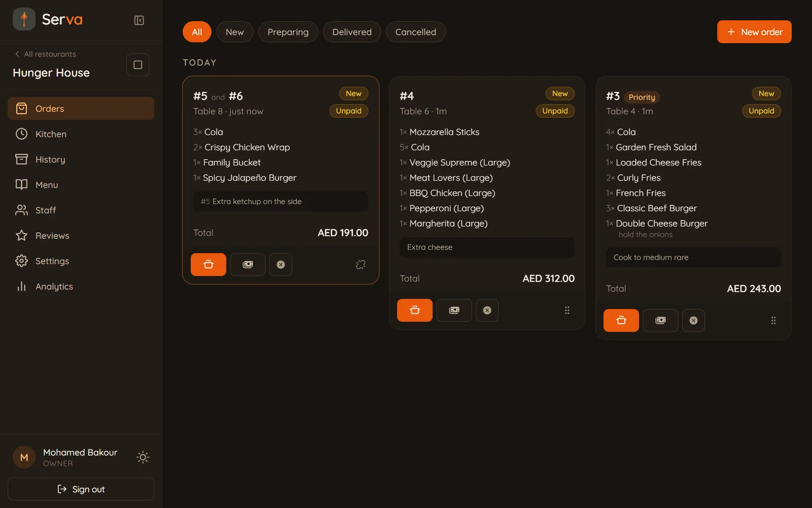Click the New badge on order #5
The height and width of the screenshot is (508, 812).
coord(354,93)
